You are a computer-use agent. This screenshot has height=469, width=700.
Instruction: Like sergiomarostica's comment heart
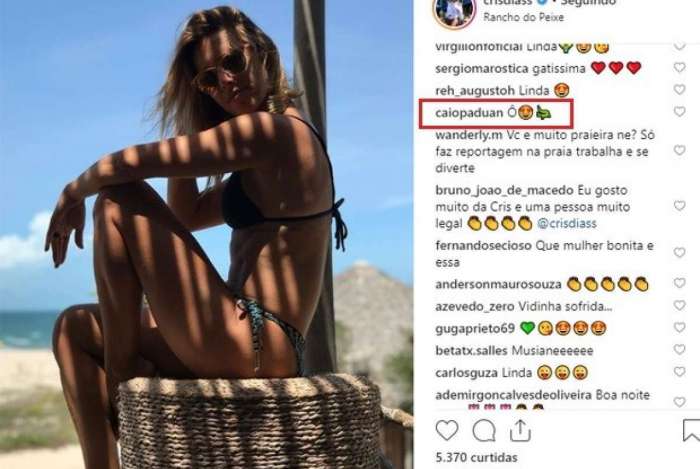point(679,67)
